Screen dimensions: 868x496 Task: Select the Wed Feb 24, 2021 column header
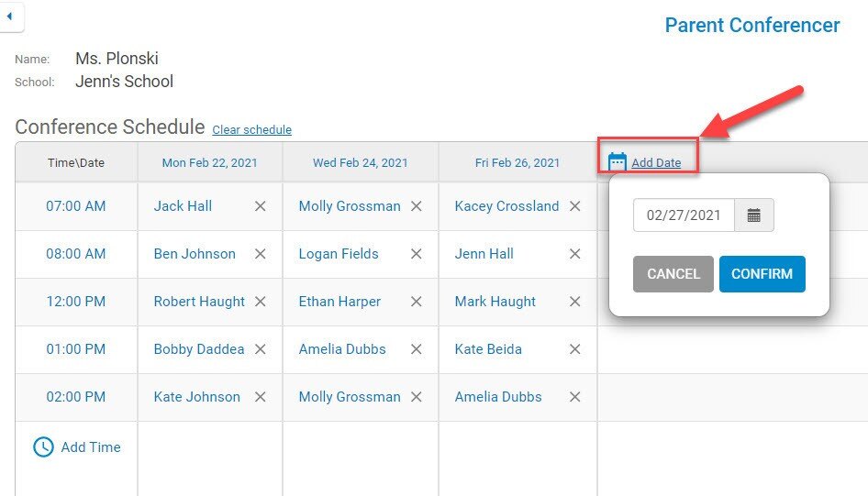click(361, 162)
